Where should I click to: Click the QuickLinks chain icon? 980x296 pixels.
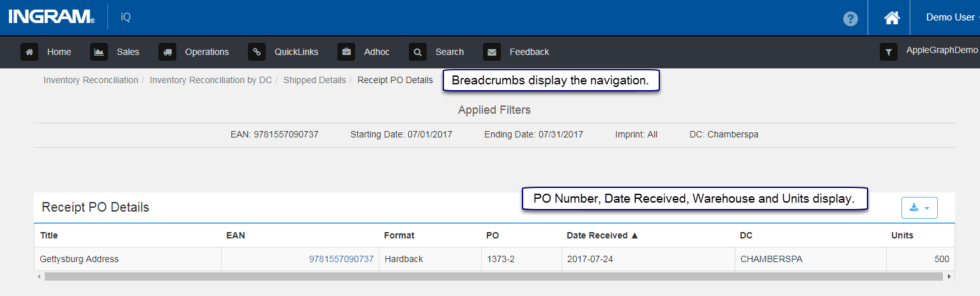[257, 52]
